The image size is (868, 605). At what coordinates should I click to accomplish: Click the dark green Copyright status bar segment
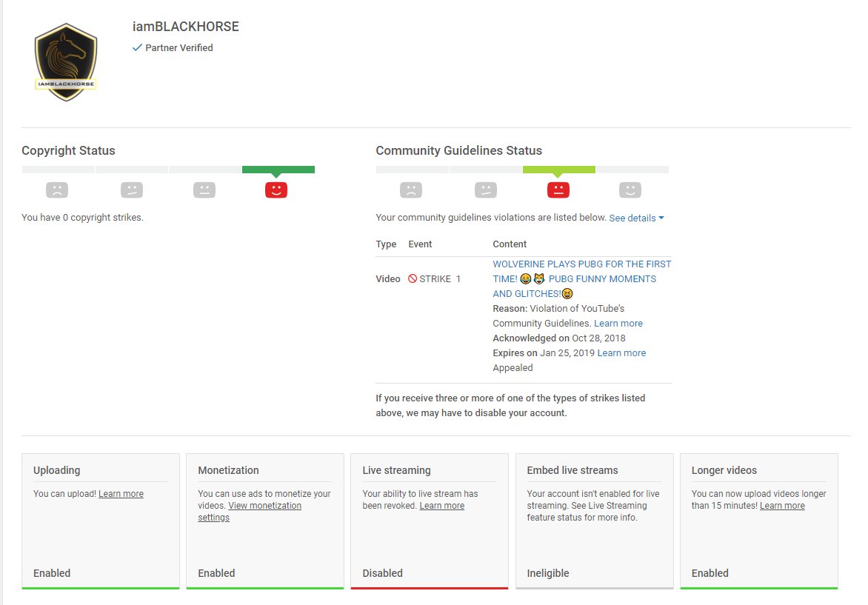[x=278, y=170]
